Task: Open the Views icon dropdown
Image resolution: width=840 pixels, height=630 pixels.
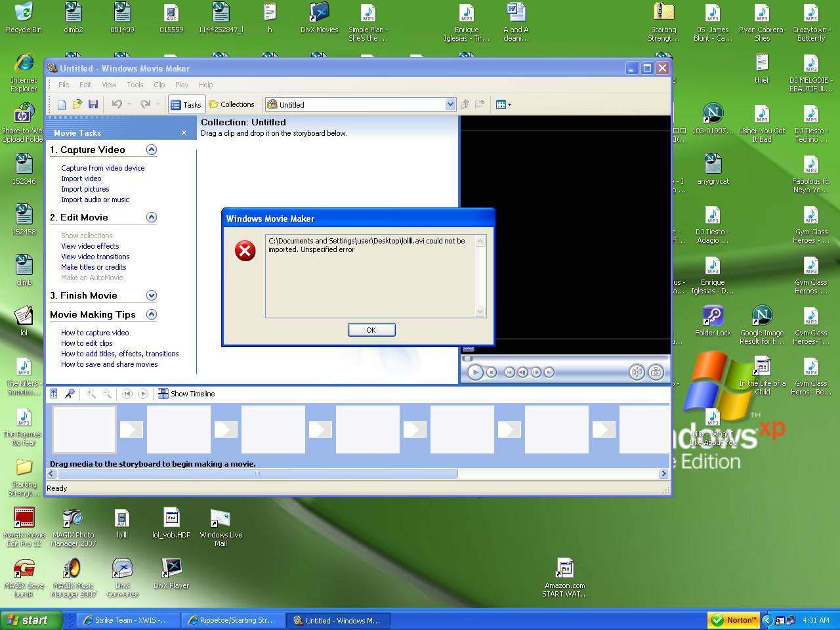Action: 503,104
